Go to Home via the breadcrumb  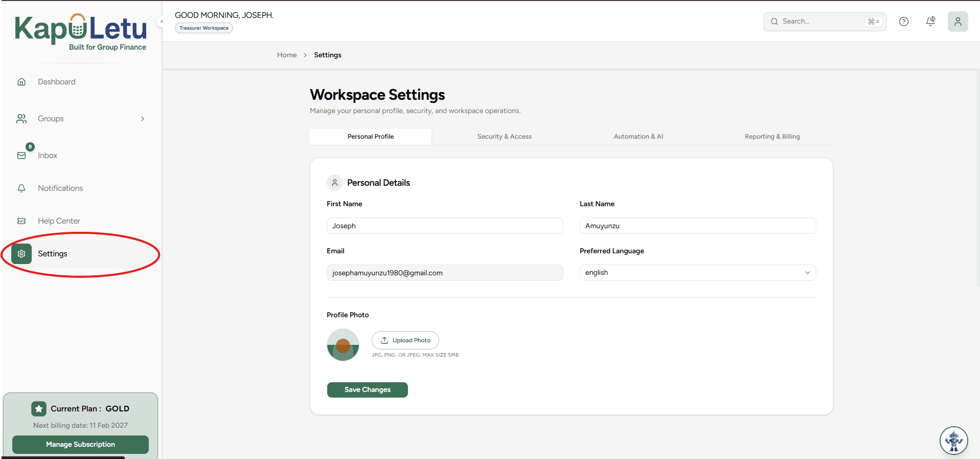[x=287, y=55]
